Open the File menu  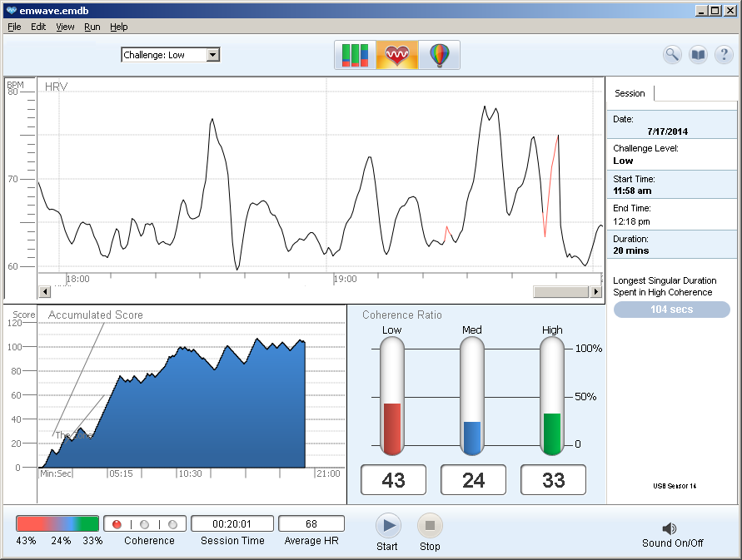pos(14,27)
